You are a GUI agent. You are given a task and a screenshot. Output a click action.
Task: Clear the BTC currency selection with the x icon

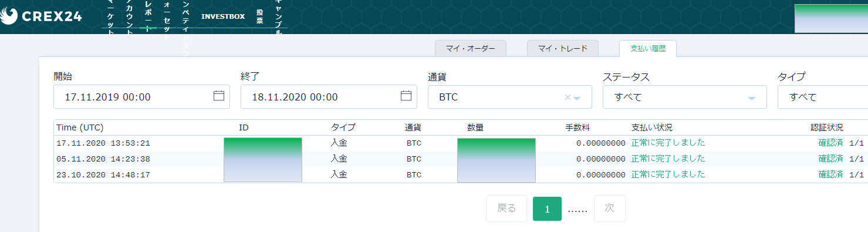click(x=568, y=97)
